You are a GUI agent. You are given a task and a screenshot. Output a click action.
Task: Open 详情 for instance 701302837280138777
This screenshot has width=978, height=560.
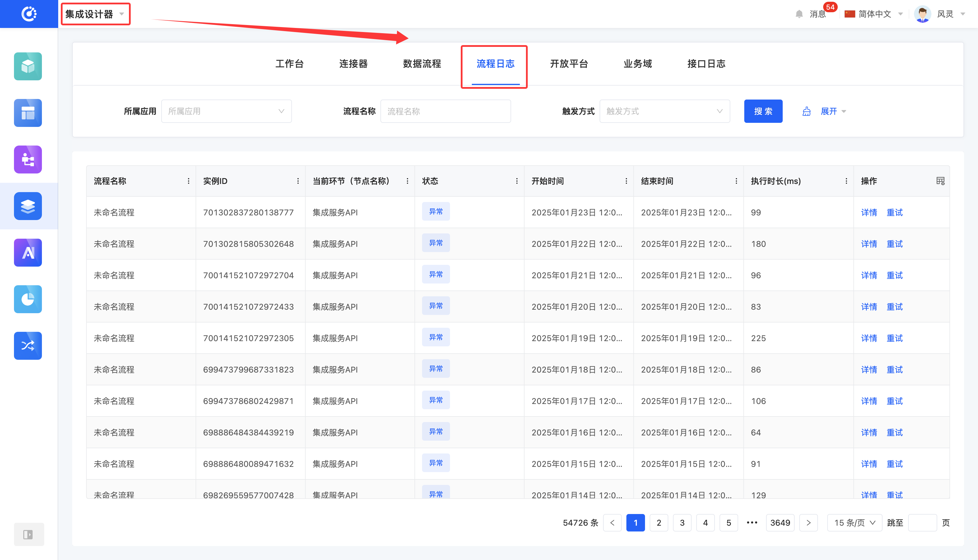pyautogui.click(x=868, y=212)
